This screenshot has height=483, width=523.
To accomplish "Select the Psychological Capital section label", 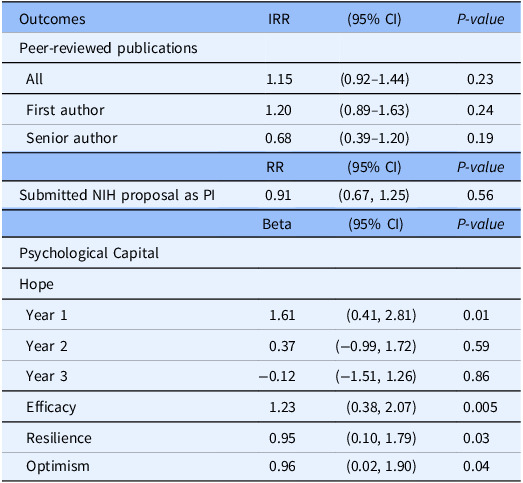I will (x=89, y=253).
